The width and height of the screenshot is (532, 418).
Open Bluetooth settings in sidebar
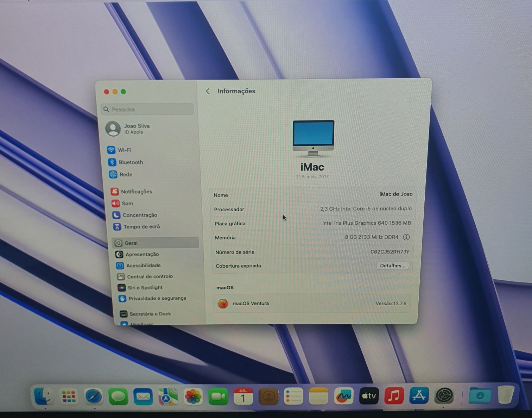point(126,162)
